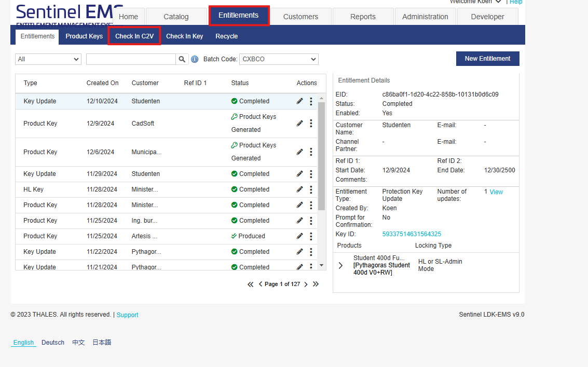Click the entitlement list scrollbar thumb
This screenshot has width=588, height=367.
click(x=321, y=156)
